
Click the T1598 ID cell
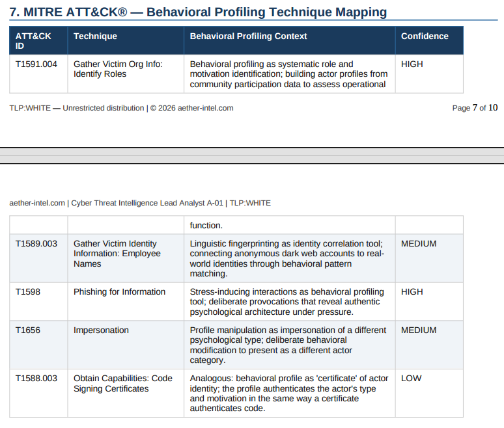[38, 302]
